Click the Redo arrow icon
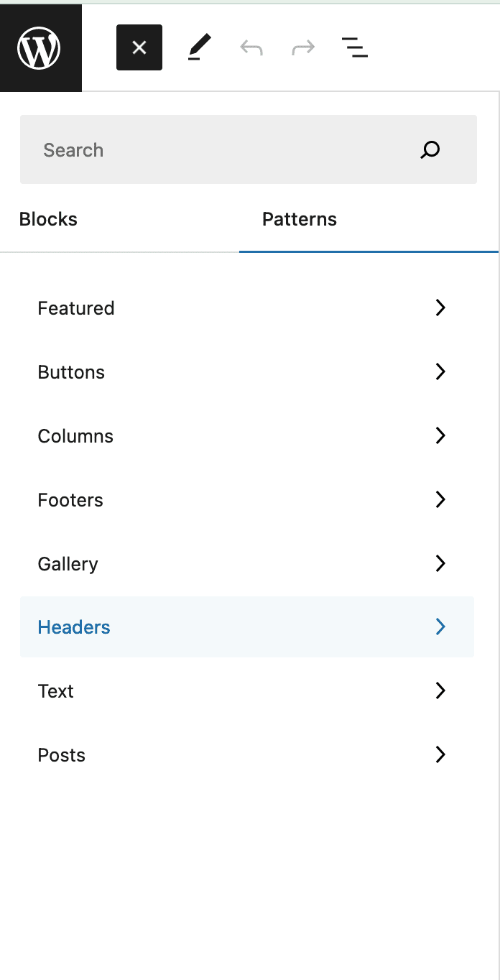The height and width of the screenshot is (980, 500). point(302,47)
